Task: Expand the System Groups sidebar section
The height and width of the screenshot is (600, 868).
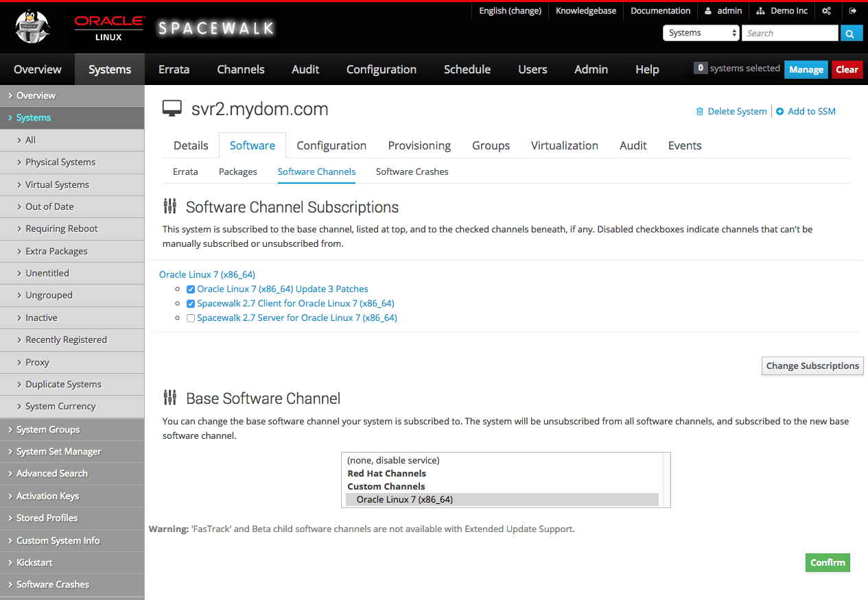Action: 72,429
